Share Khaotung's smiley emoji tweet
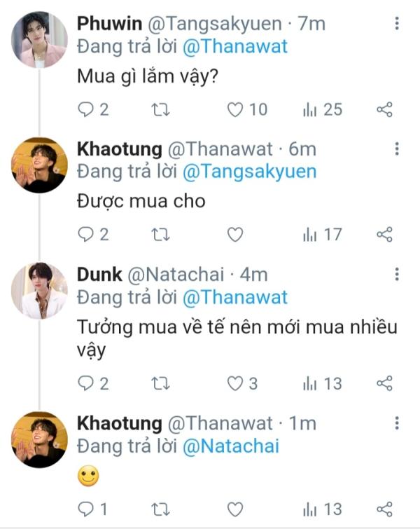 pyautogui.click(x=384, y=509)
